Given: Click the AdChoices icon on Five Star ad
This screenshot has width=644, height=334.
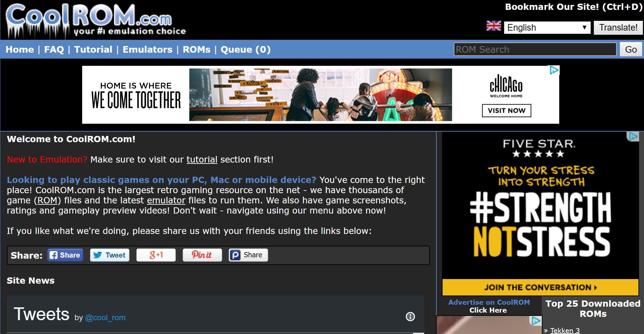Looking at the screenshot, I should 633,137.
